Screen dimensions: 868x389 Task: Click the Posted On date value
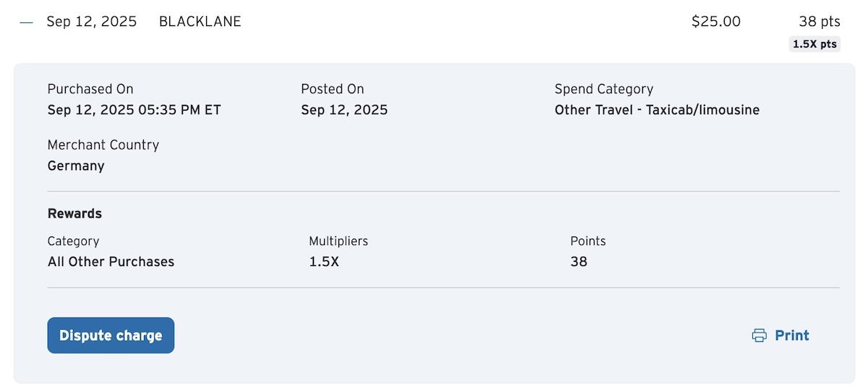pyautogui.click(x=344, y=110)
